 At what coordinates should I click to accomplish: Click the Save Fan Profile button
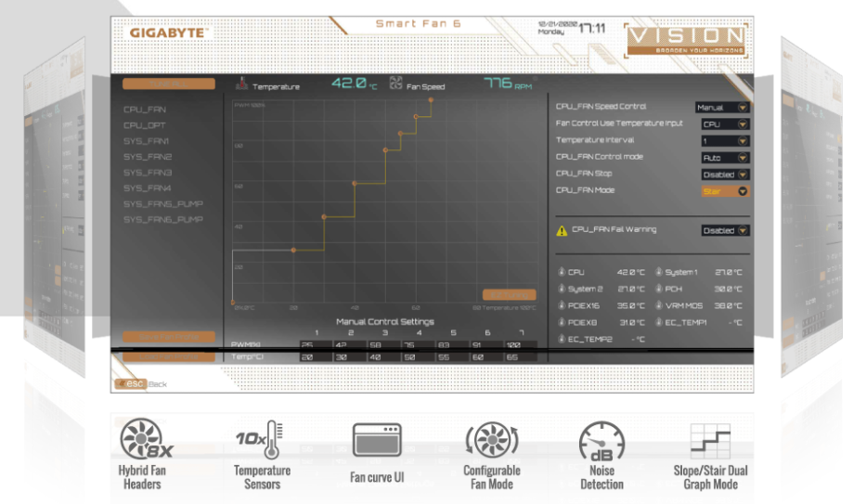(x=168, y=337)
